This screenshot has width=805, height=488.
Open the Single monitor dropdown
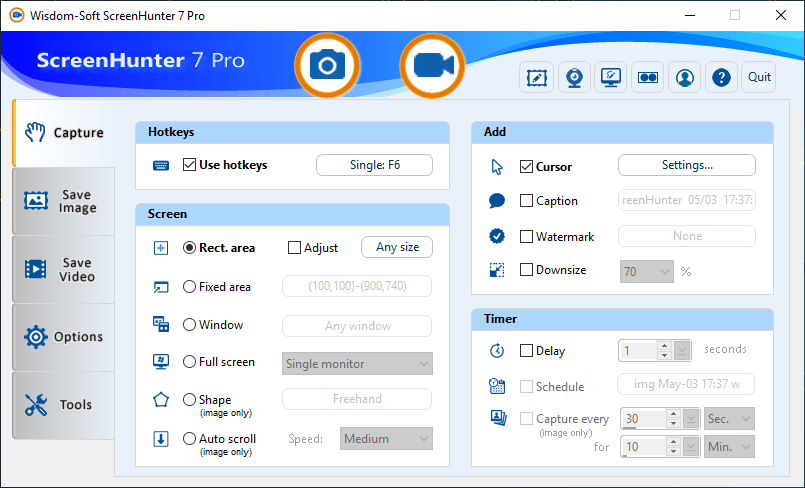[357, 364]
